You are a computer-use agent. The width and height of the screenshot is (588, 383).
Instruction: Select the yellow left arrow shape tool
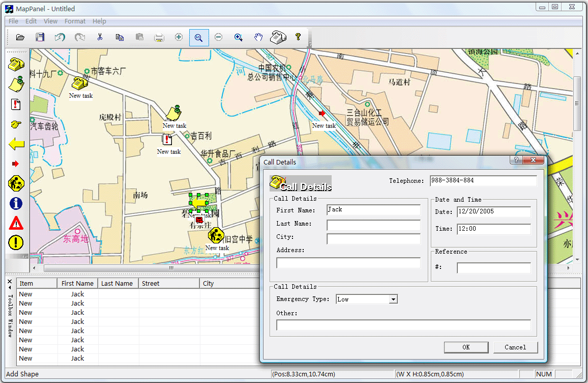(x=16, y=144)
